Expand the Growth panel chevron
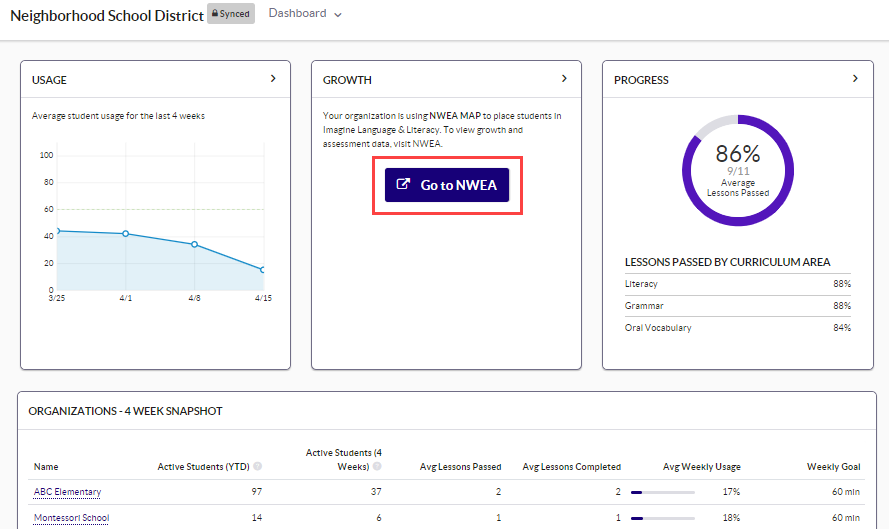Viewport: 889px width, 529px height. (564, 79)
